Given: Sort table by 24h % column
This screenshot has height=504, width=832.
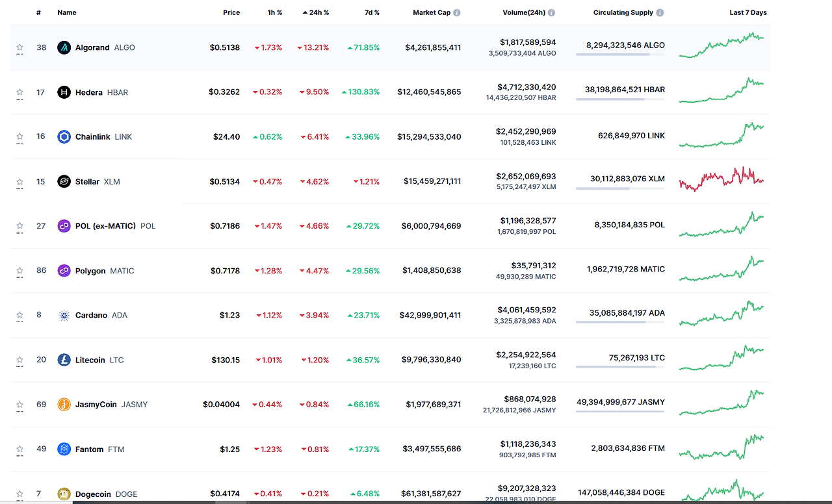Looking at the screenshot, I should pyautogui.click(x=316, y=12).
